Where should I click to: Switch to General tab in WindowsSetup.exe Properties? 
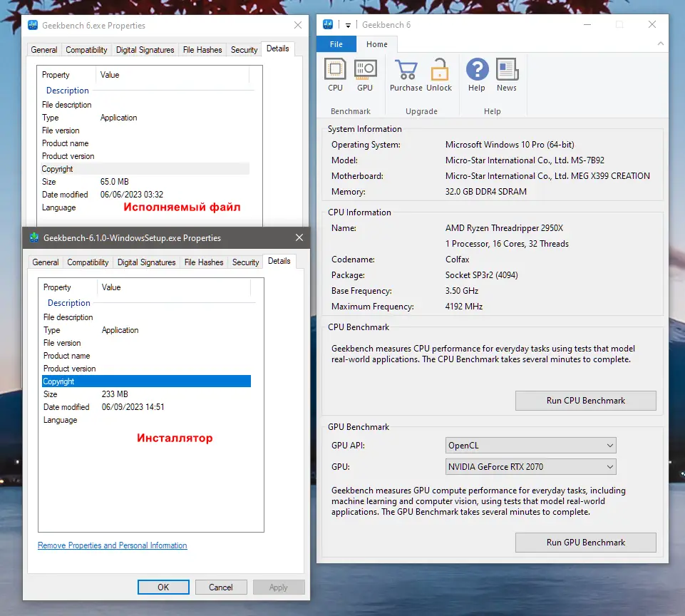(46, 262)
